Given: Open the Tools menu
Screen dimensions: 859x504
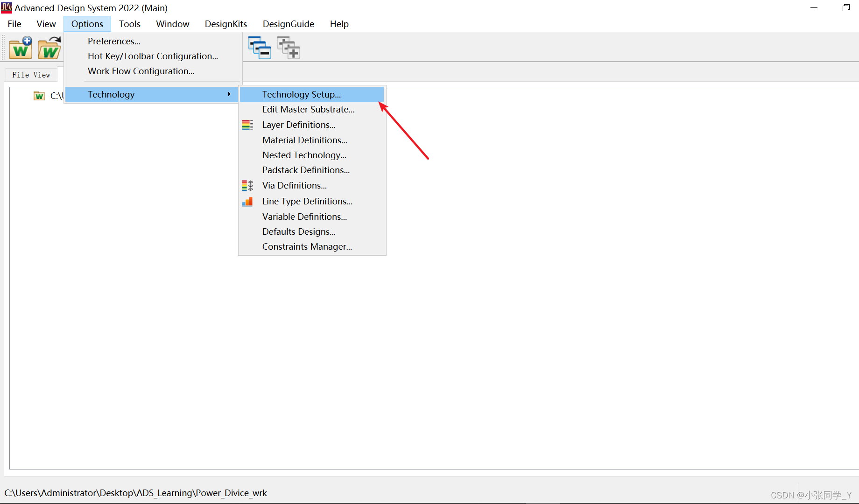Looking at the screenshot, I should click(x=130, y=24).
